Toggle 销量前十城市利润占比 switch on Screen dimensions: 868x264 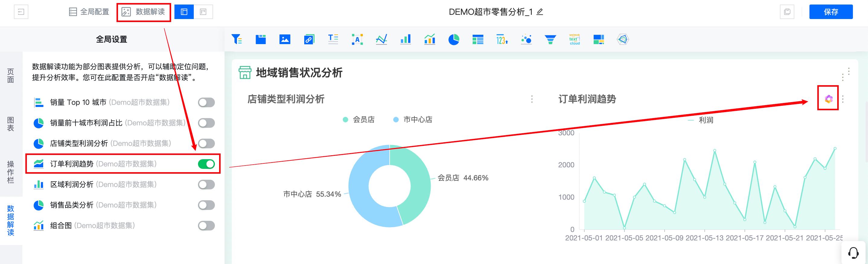[206, 123]
